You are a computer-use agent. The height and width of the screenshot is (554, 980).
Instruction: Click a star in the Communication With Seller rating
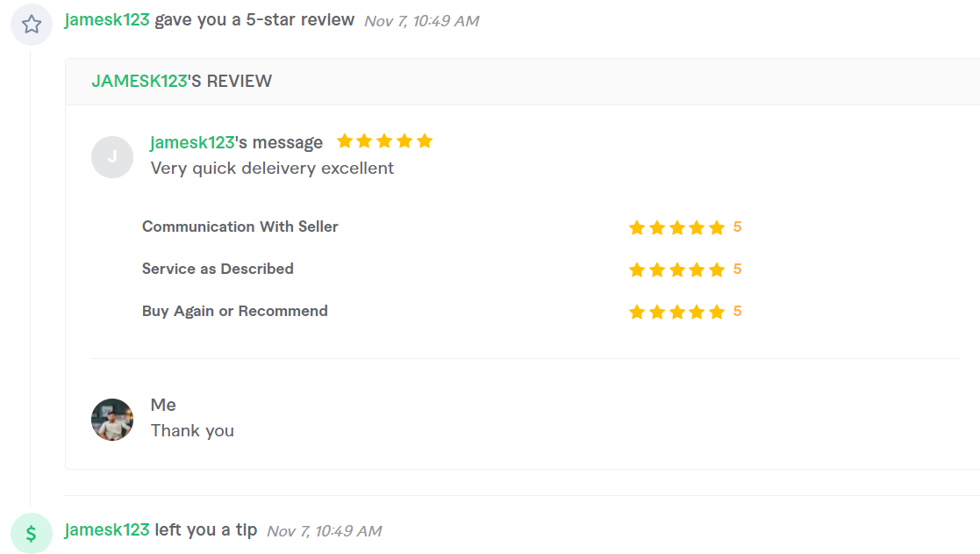click(676, 227)
